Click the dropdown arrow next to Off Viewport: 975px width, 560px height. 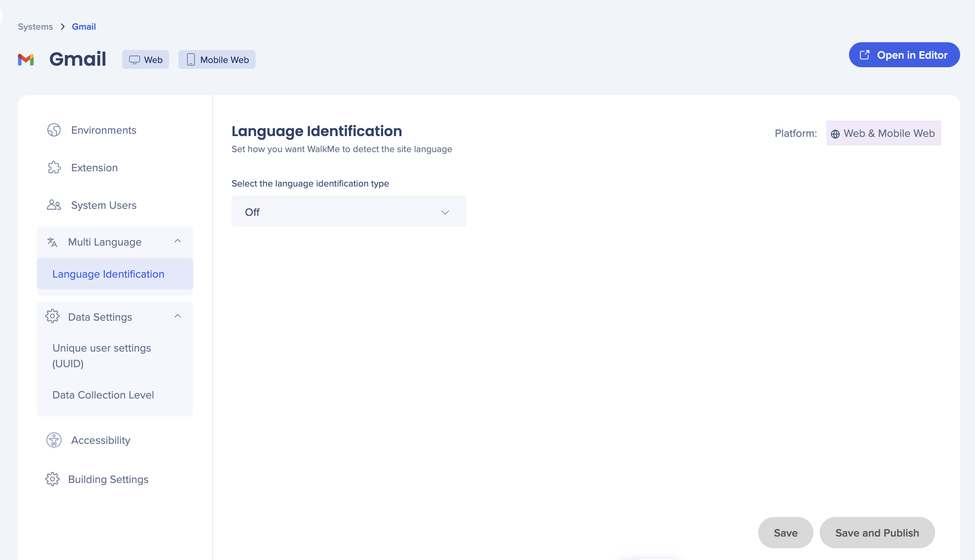(x=445, y=212)
